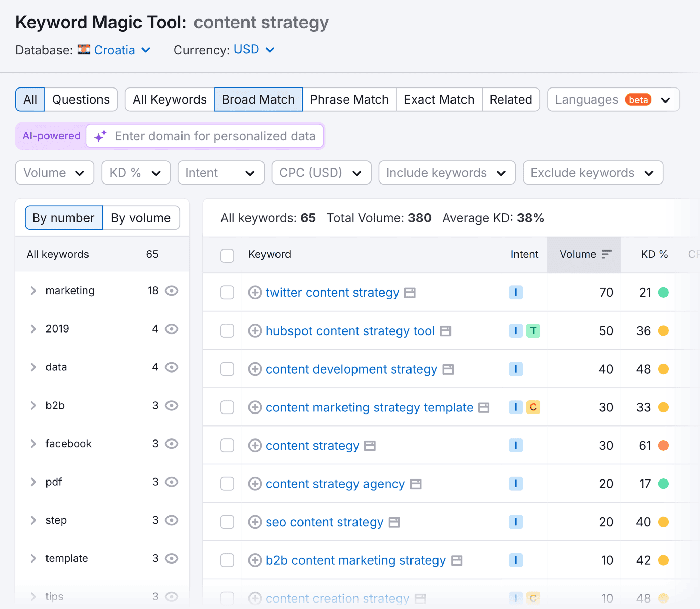Viewport: 700px width, 609px height.
Task: Select the Intent badge for content strategy agency
Action: pyautogui.click(x=516, y=484)
